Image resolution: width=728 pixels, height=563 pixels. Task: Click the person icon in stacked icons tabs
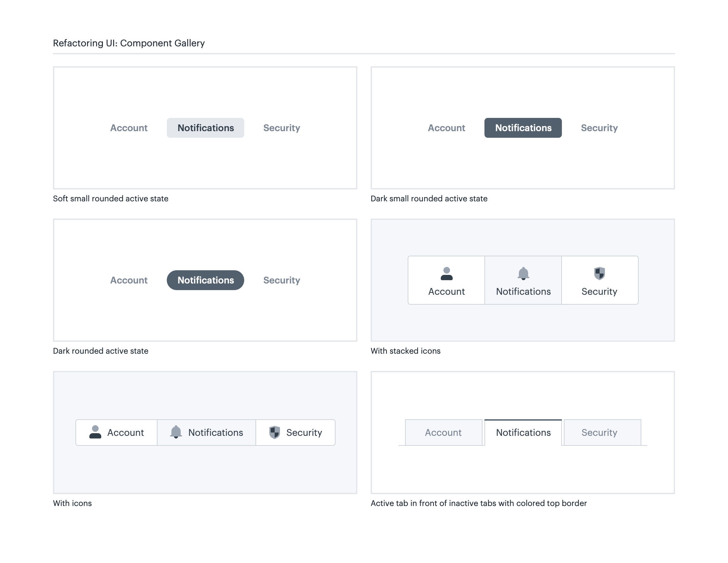tap(446, 274)
